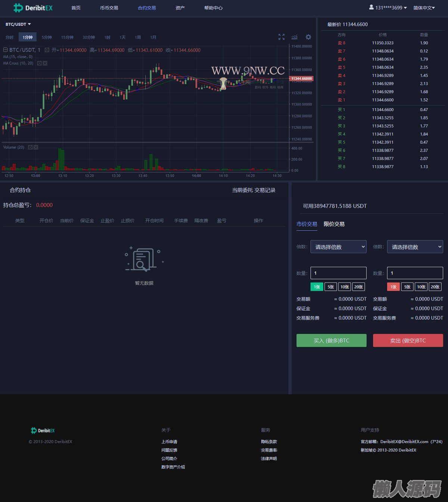The image size is (448, 502).
Task: Go to 首页 home menu
Action: pyautogui.click(x=76, y=8)
